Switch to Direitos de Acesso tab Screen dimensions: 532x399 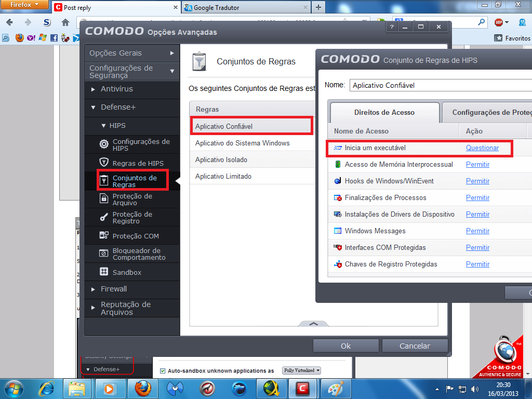coord(384,112)
